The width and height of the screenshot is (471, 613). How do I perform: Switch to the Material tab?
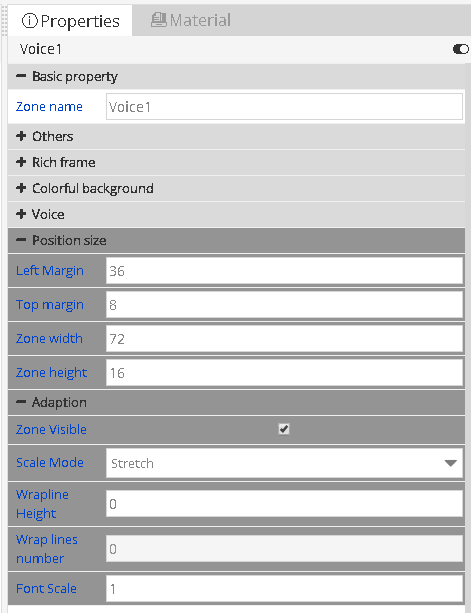[x=191, y=20]
